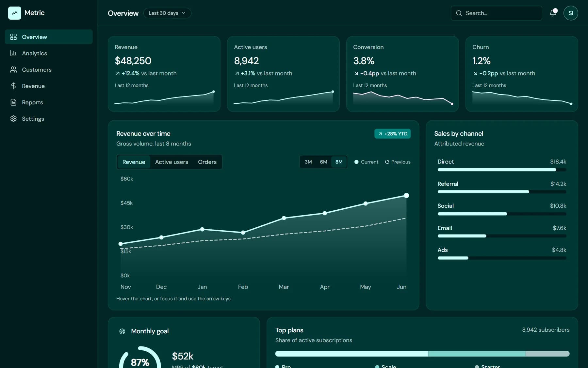This screenshot has width=588, height=368.
Task: Click the $18.4k Direct amount
Action: point(558,162)
